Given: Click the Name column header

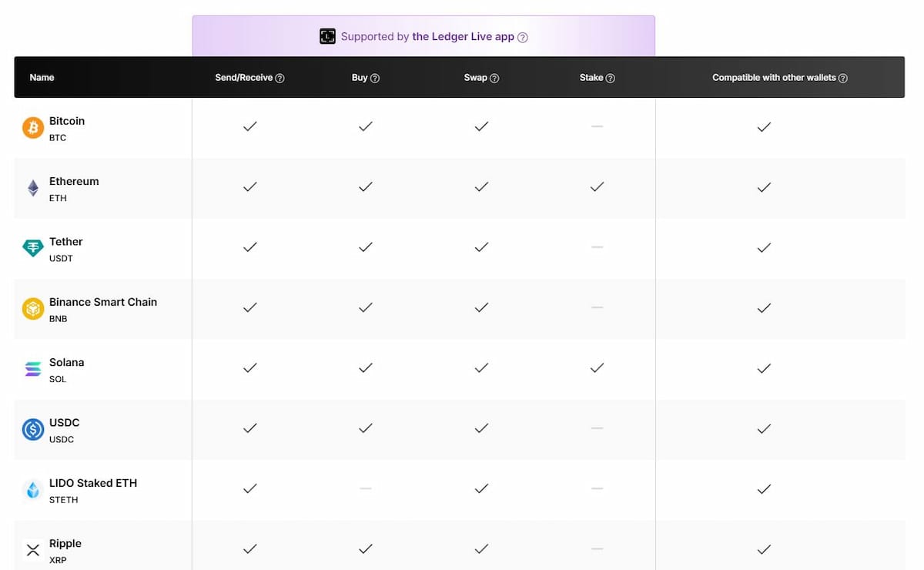Looking at the screenshot, I should point(42,77).
